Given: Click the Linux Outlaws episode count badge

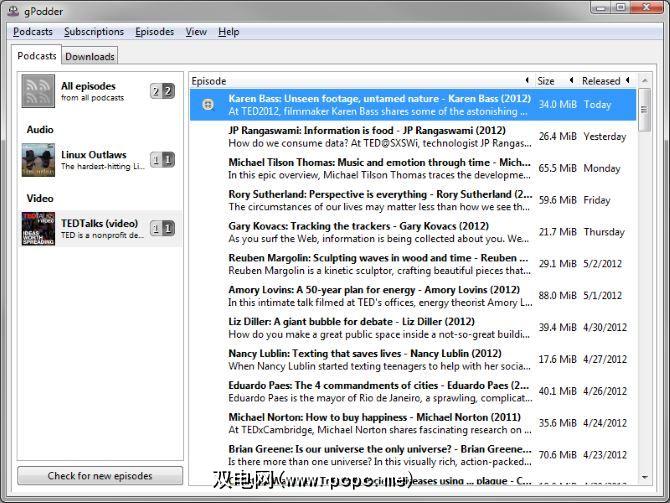Looking at the screenshot, I should pos(162,160).
